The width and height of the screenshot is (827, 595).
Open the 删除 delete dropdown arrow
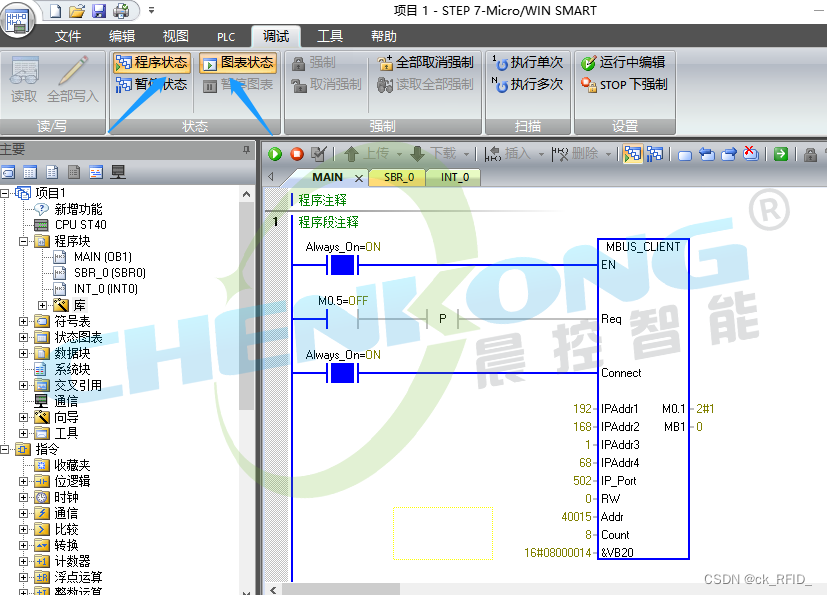[x=608, y=154]
